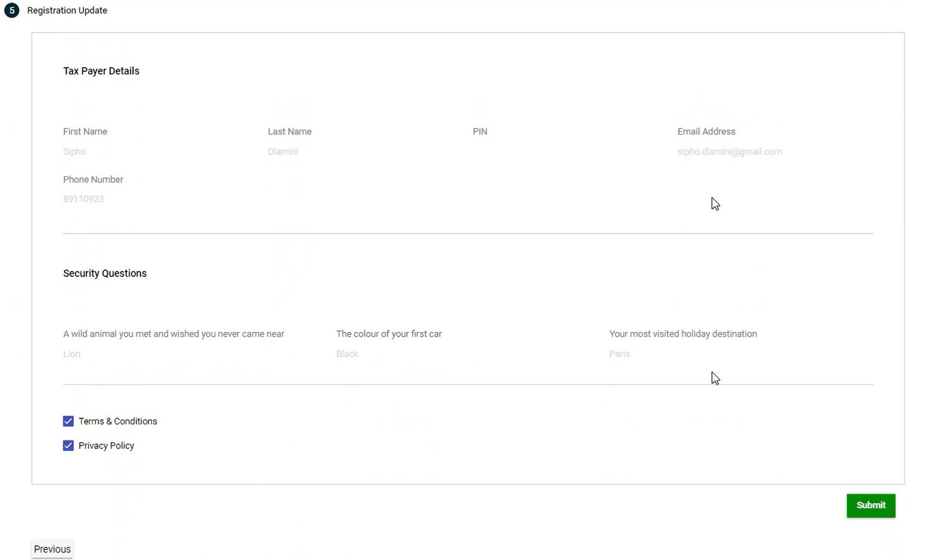Click the First Name field containing Sipho

coord(75,151)
